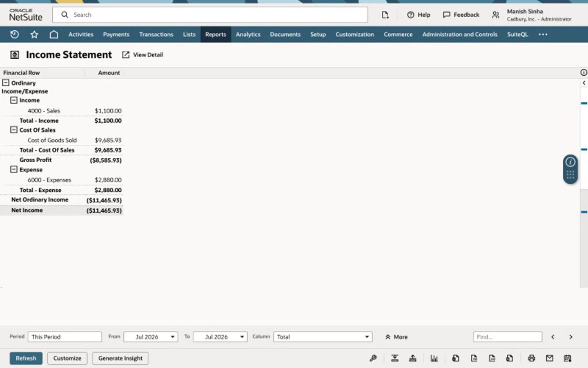Click the Cost of Goods Sold row

point(62,140)
